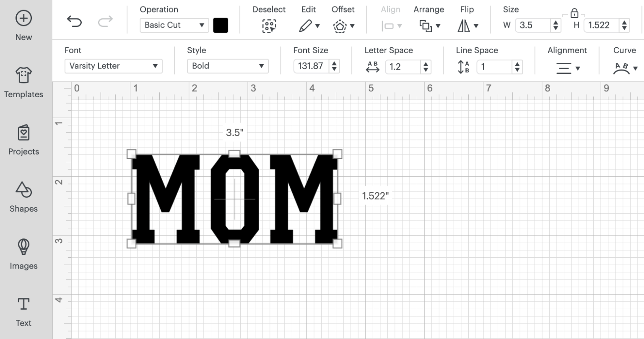This screenshot has width=644, height=339.
Task: Open the Arrange layers icon
Action: click(x=429, y=26)
